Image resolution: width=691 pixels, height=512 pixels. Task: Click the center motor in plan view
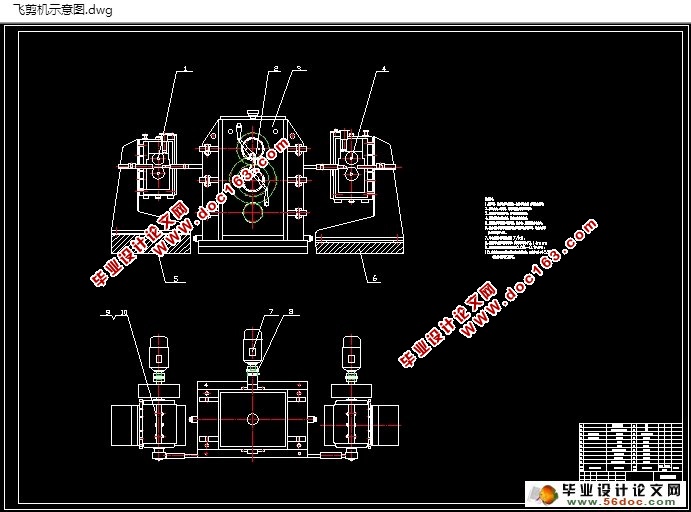click(253, 349)
